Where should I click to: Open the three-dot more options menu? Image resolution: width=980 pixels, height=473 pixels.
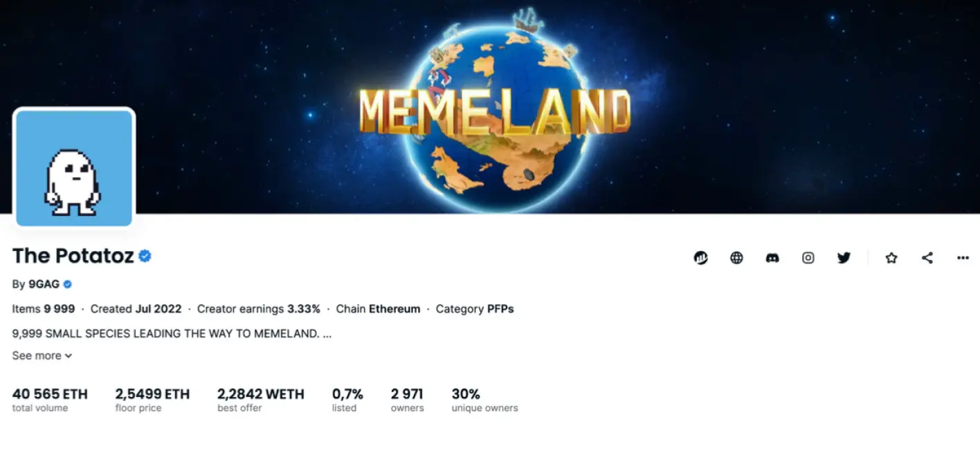(963, 258)
